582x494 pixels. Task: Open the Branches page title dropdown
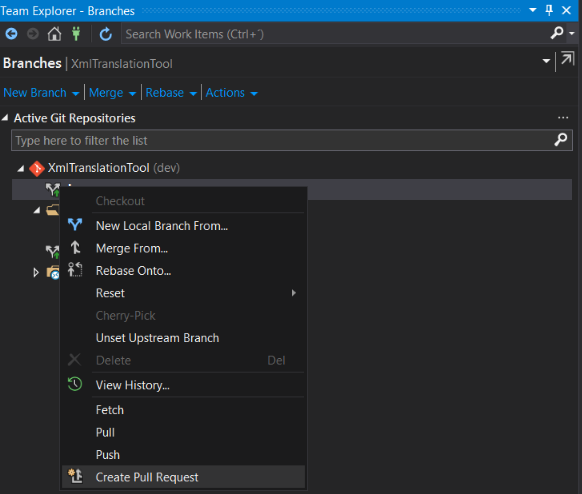point(546,60)
